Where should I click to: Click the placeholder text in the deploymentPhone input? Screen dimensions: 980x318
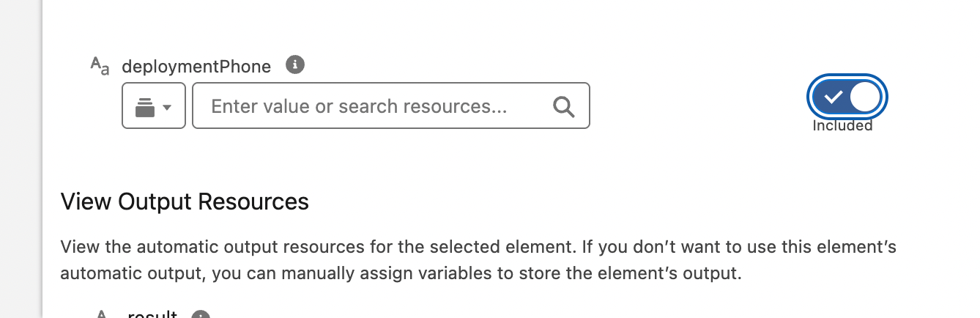click(x=359, y=107)
